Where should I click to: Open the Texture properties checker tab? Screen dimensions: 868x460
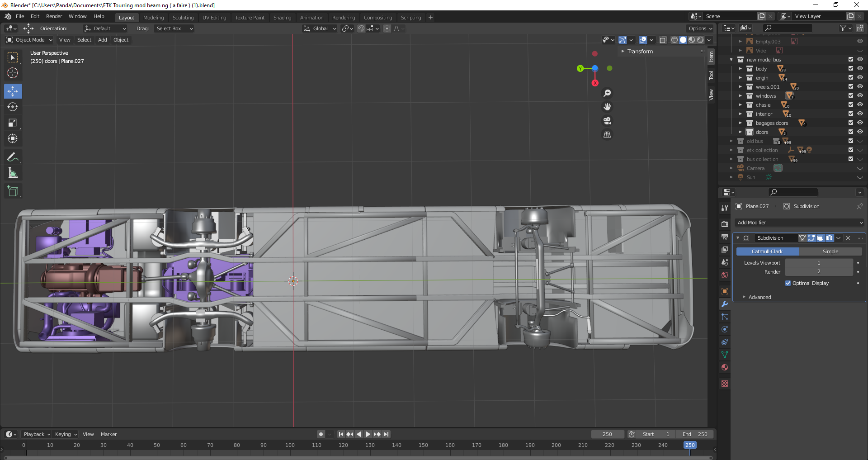[725, 384]
